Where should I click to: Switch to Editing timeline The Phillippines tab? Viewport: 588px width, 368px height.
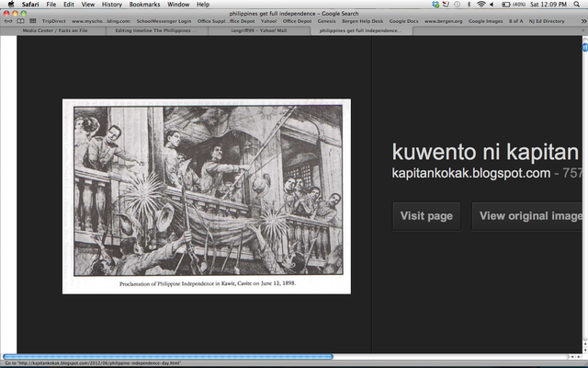pyautogui.click(x=156, y=30)
